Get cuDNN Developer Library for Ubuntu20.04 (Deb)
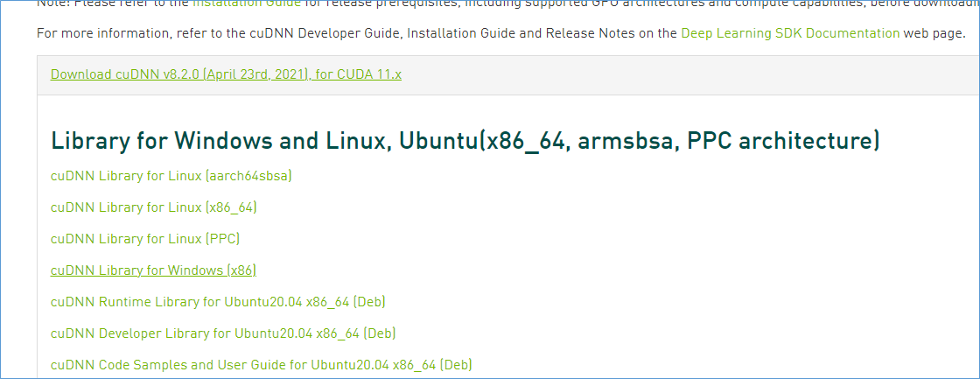This screenshot has height=379, width=980. pyautogui.click(x=223, y=333)
